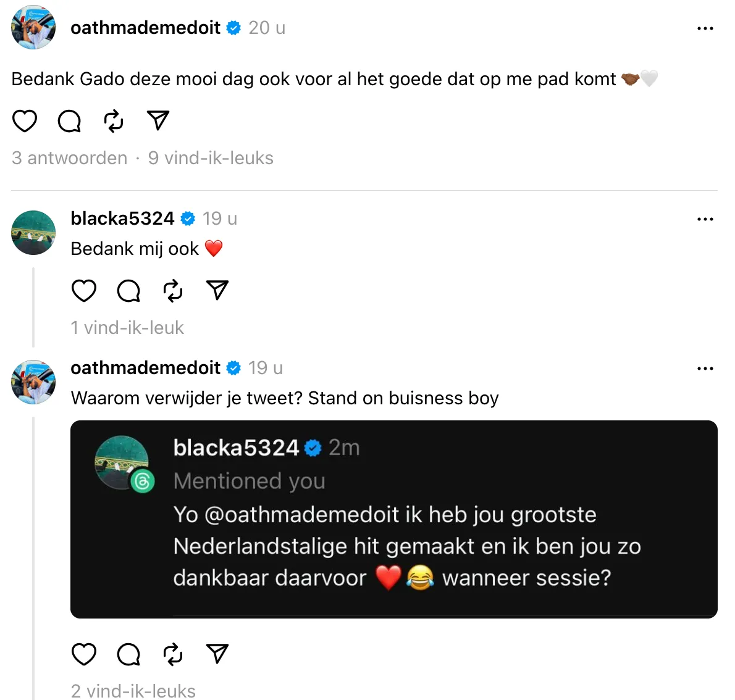Open blacka5324 profile from reply username

coord(122,219)
